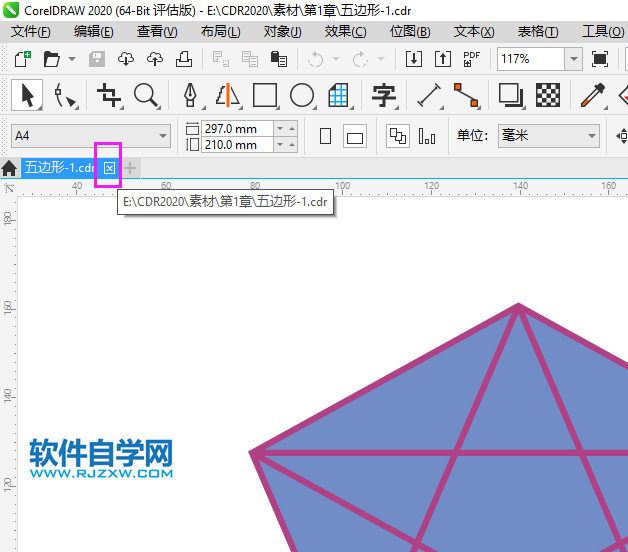Select the Eyedropper tool

[x=593, y=95]
